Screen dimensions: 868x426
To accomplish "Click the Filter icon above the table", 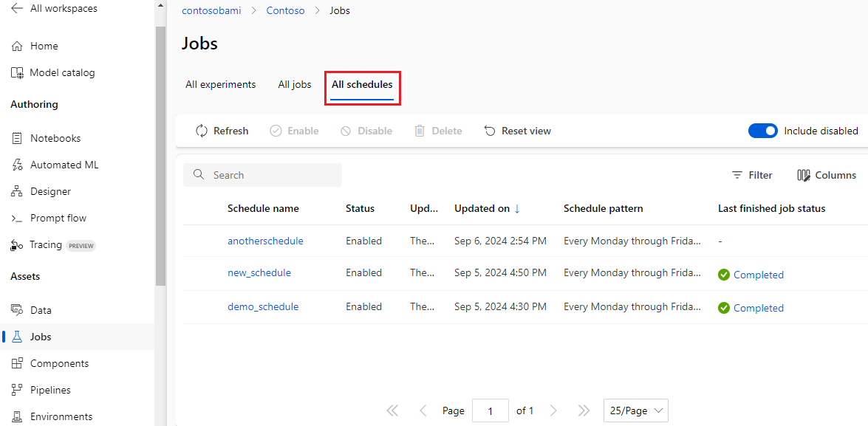I will click(x=737, y=175).
